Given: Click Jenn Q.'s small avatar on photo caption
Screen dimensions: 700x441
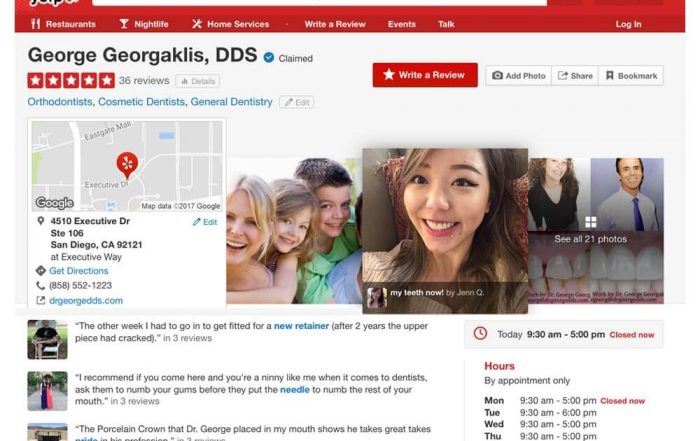Looking at the screenshot, I should pos(377,298).
